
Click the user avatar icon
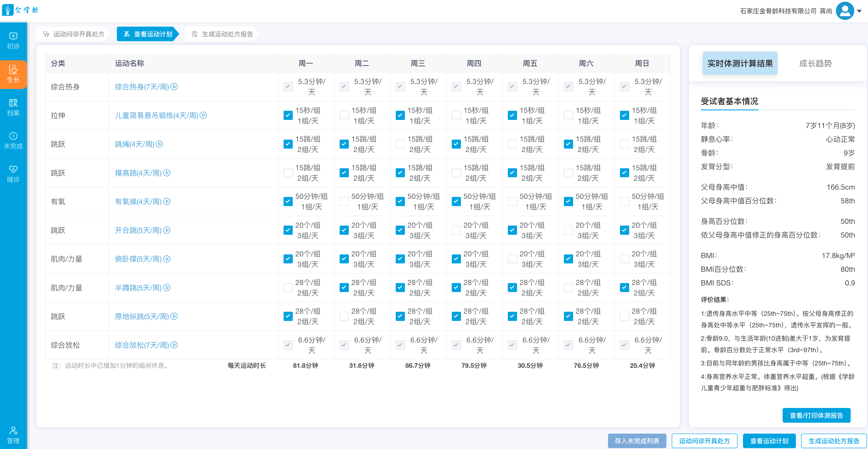click(x=845, y=11)
